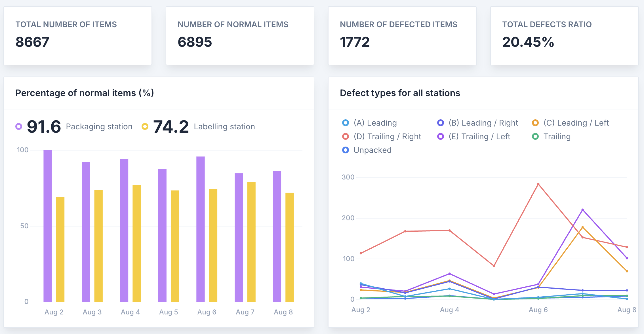Viewport: 644px width, 334px height.
Task: Click the TOTAL DEFECTS RATIO heading
Action: (x=547, y=24)
